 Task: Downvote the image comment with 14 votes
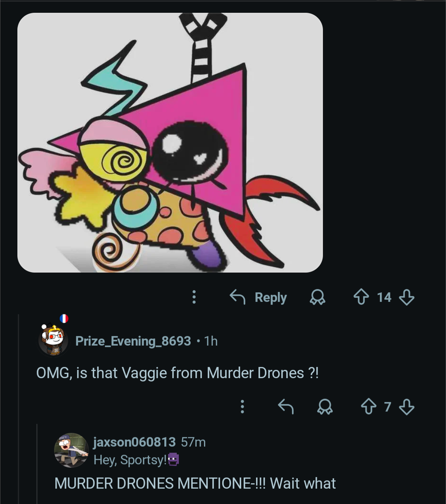tap(406, 297)
